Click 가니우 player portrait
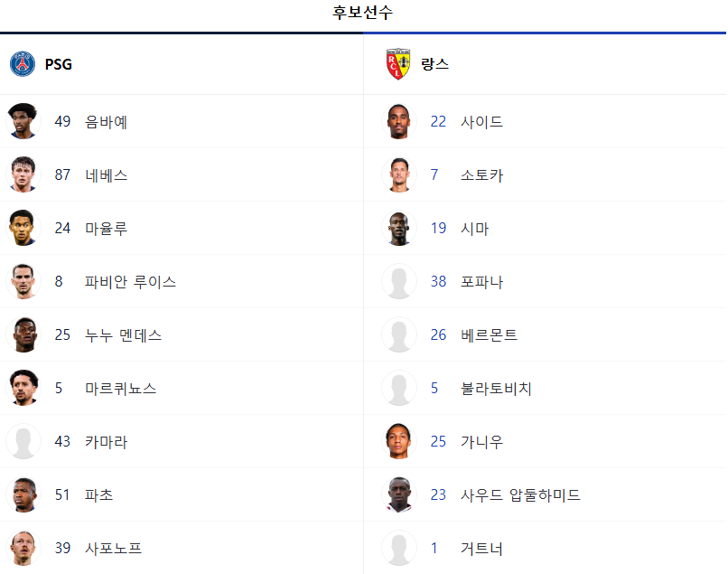Screen dimensions: 728x574 (399, 441)
